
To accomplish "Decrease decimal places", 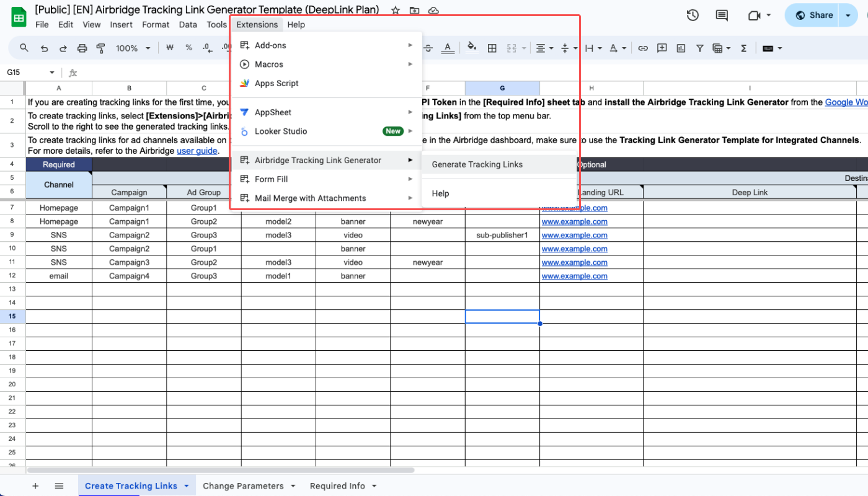I will point(208,48).
